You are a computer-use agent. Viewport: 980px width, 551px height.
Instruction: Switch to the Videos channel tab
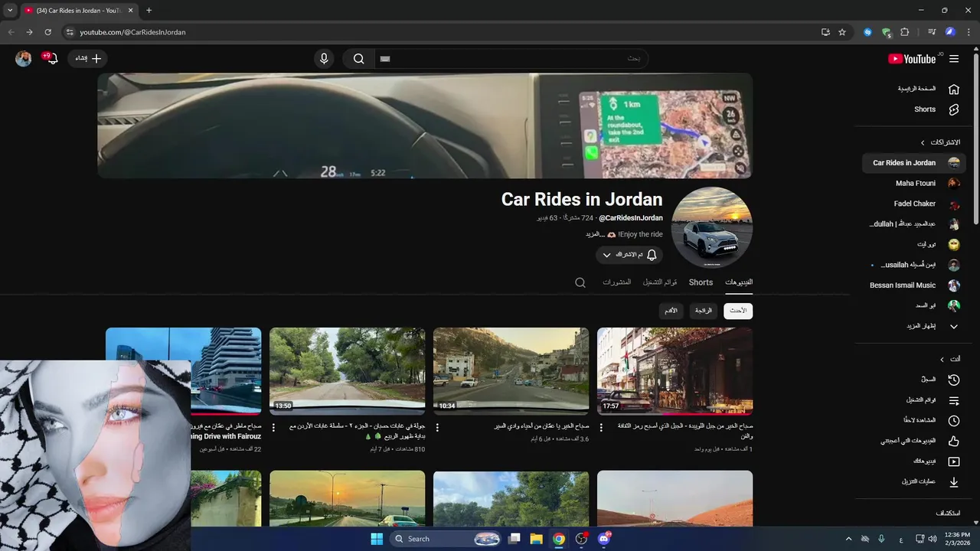point(739,282)
